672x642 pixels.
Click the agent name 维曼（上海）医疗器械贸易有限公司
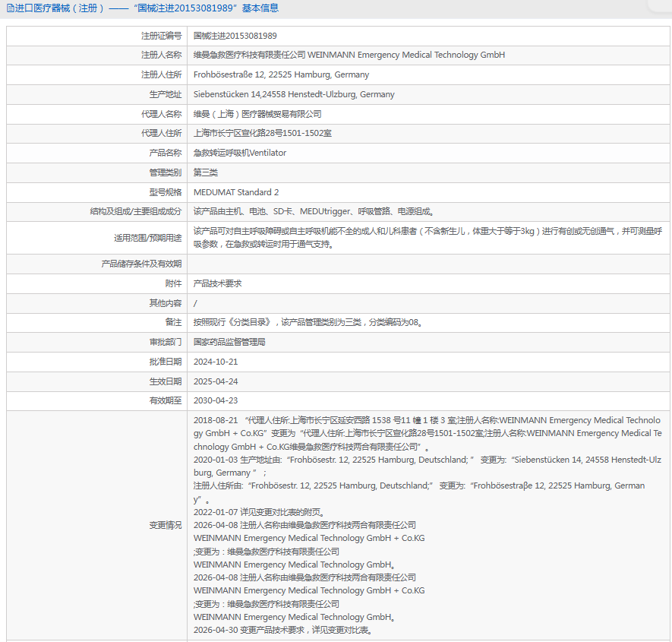coord(257,114)
